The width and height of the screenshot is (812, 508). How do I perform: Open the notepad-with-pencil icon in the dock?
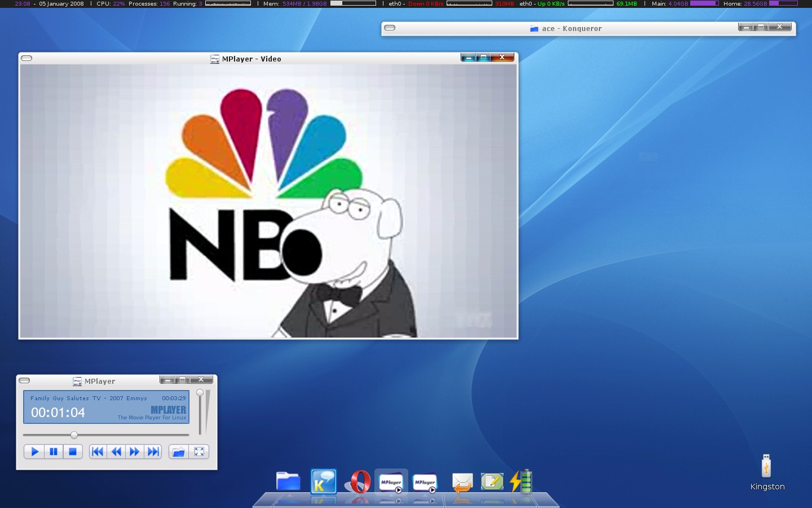point(492,481)
